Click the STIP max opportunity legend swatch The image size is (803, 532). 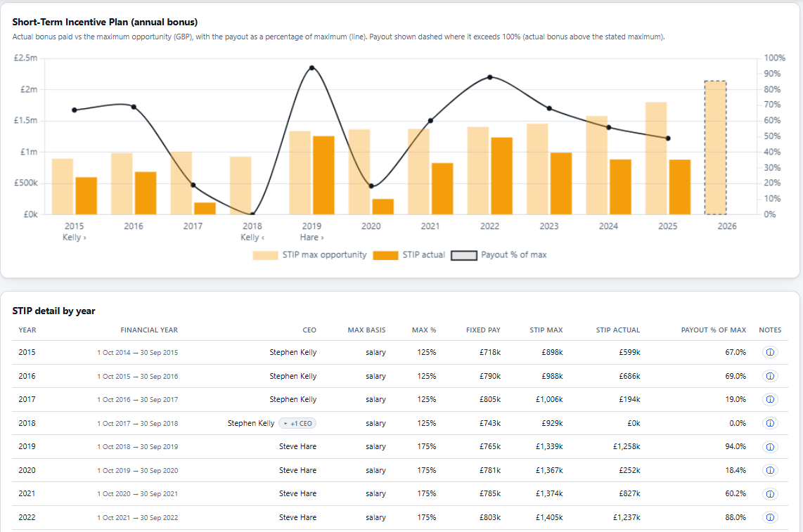pyautogui.click(x=265, y=255)
